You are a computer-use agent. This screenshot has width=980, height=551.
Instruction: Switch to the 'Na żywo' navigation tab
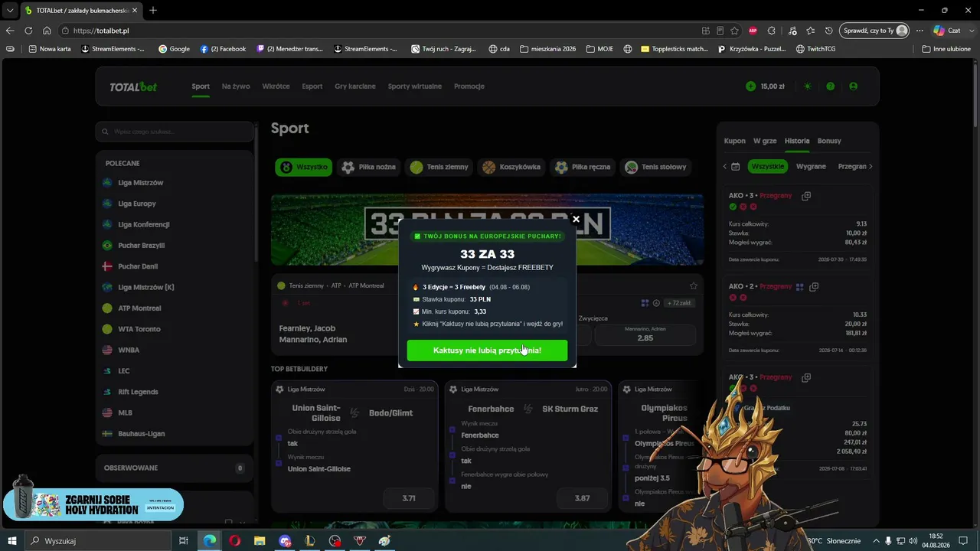tap(236, 86)
